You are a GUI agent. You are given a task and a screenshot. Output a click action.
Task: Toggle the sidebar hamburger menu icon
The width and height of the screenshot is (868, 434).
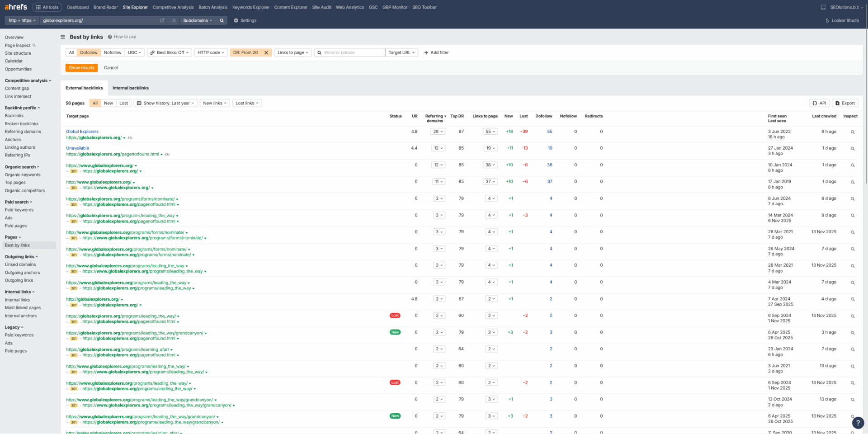63,37
